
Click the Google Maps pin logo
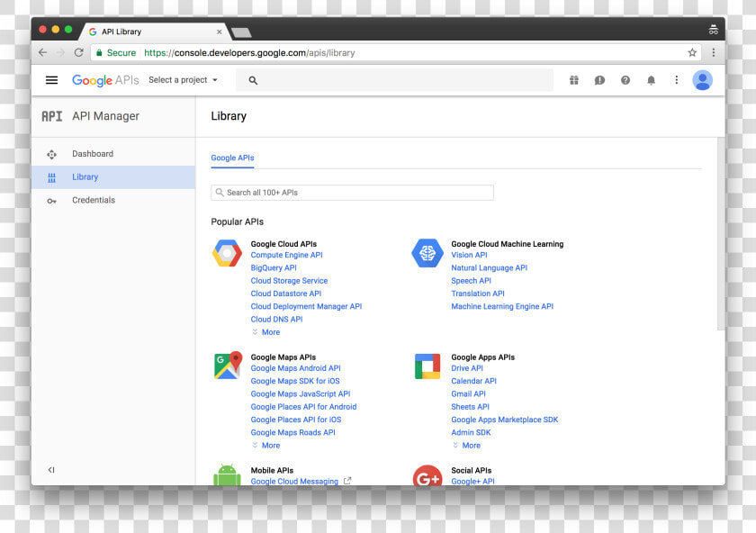(x=228, y=366)
